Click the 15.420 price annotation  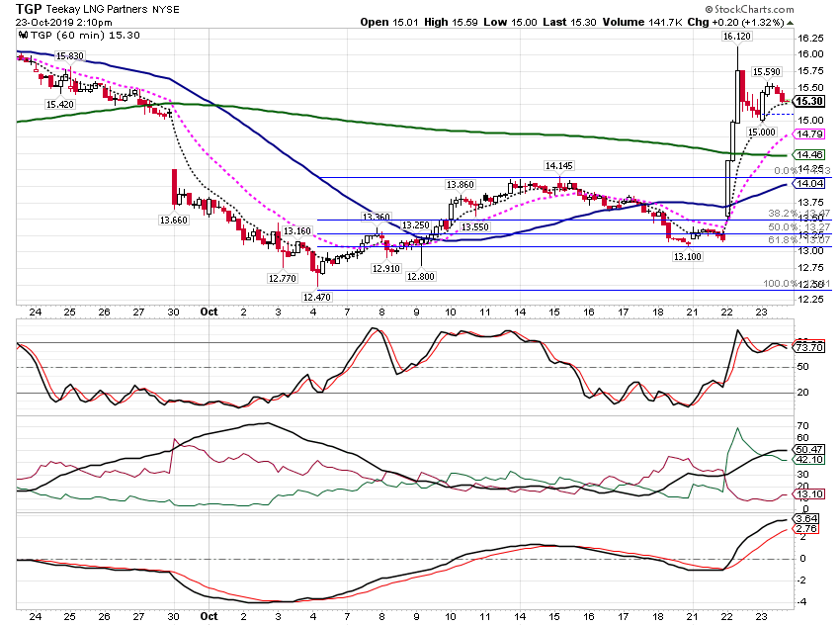[x=59, y=105]
